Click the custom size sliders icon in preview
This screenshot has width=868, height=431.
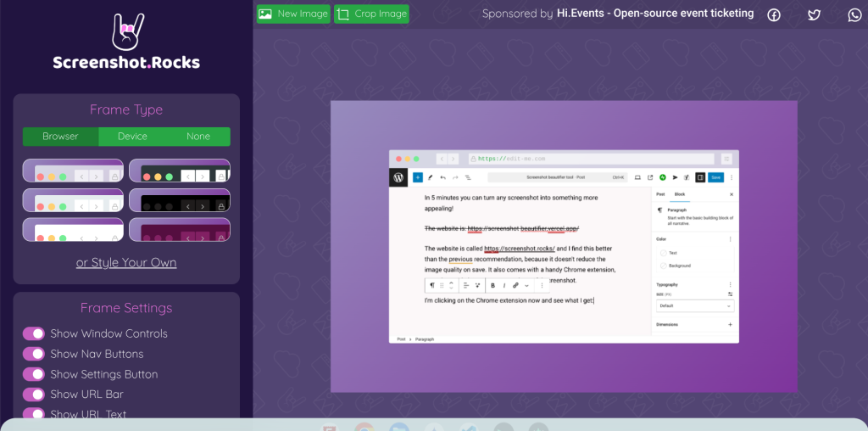coord(731,294)
